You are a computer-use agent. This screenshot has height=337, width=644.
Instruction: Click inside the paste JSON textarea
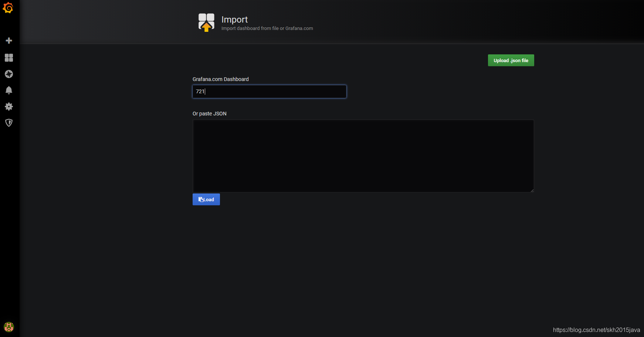pyautogui.click(x=363, y=156)
